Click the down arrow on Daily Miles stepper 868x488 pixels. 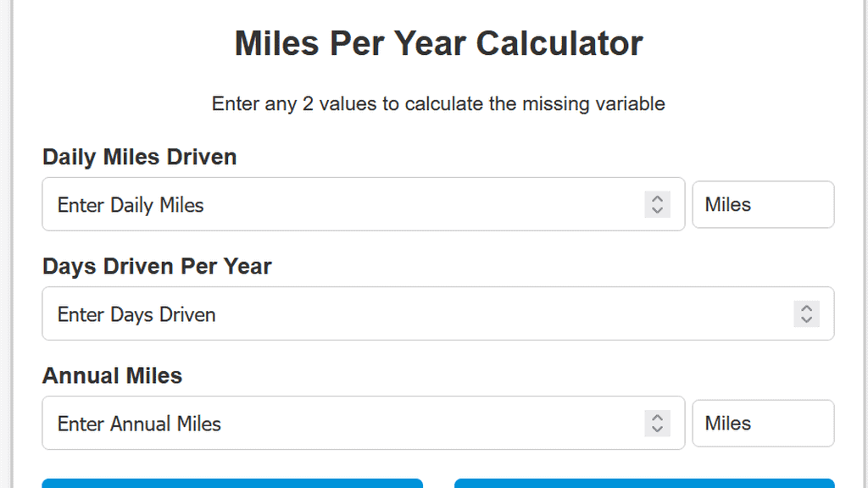(x=658, y=211)
